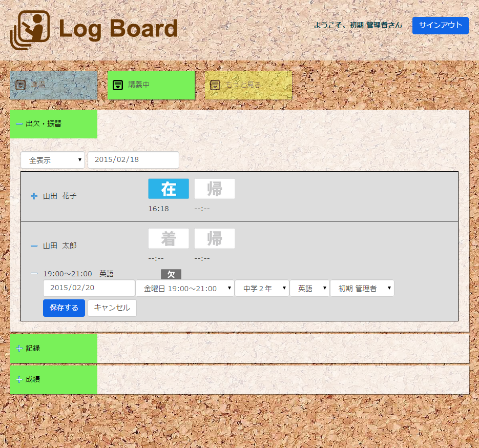Expand 山田 花子 row with plus icon
This screenshot has width=479, height=448.
[34, 196]
